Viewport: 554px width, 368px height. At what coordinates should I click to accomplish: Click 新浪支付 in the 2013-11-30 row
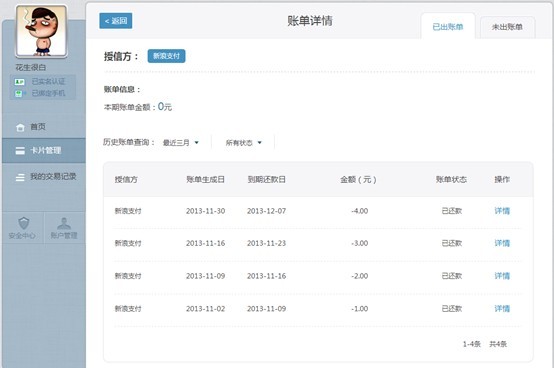[x=128, y=211]
